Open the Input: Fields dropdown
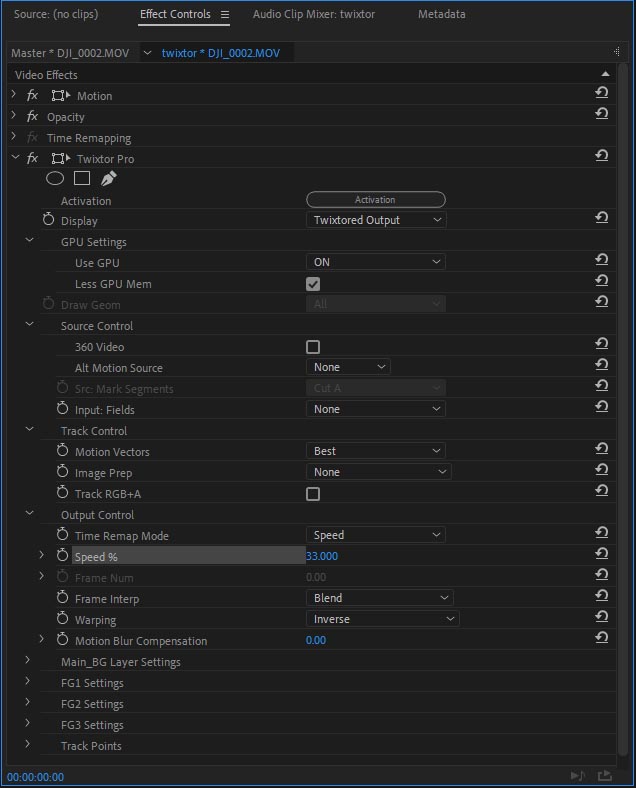The height and width of the screenshot is (788, 636). click(x=376, y=409)
